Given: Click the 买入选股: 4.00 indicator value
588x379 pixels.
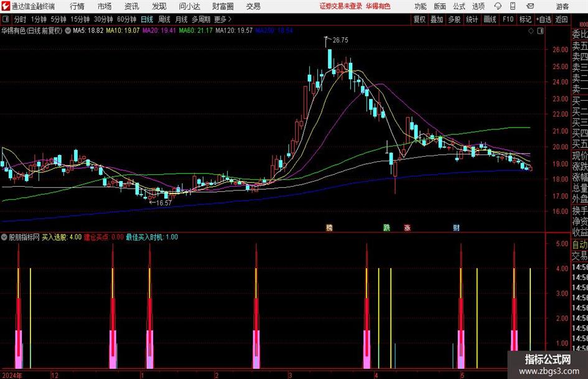Looking at the screenshot, I should pyautogui.click(x=62, y=237).
